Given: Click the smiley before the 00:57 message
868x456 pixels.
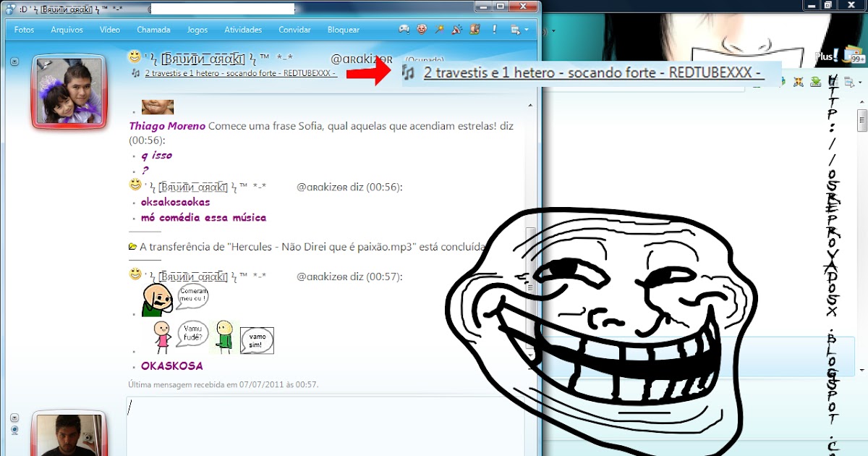Looking at the screenshot, I should click(x=135, y=274).
